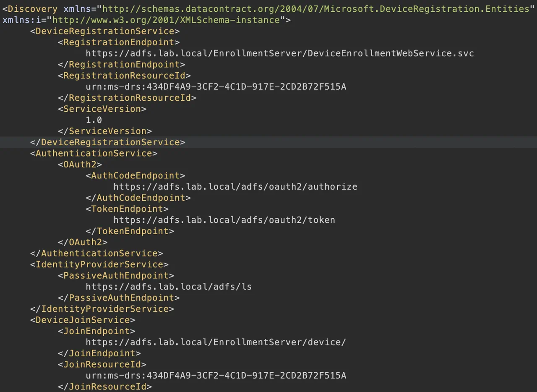Click the opening JoinResourceId tag
Screen dimensions: 537x392
point(102,364)
